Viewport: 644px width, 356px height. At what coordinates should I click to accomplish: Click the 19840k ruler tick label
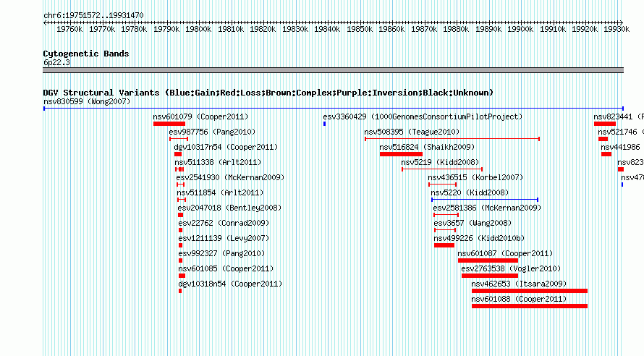pos(327,30)
